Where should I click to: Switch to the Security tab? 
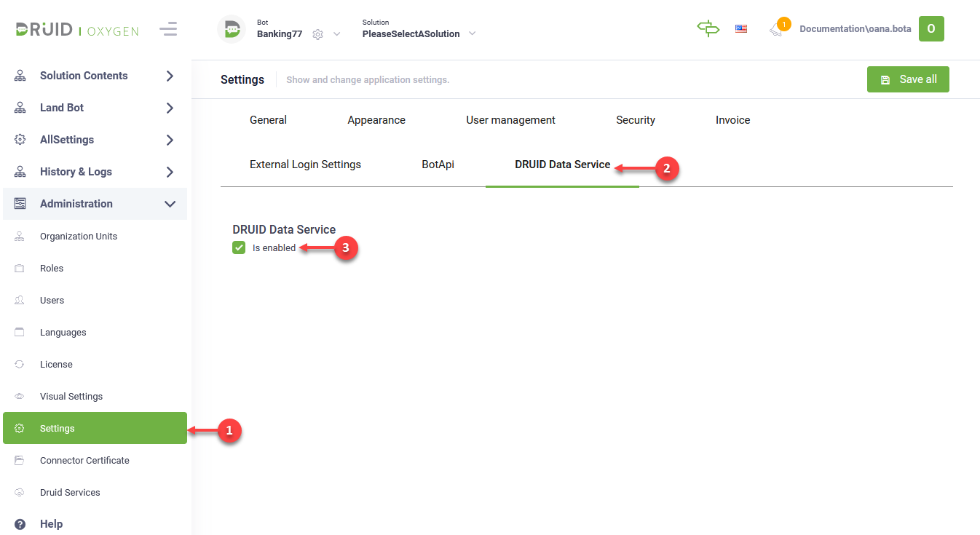coord(635,120)
